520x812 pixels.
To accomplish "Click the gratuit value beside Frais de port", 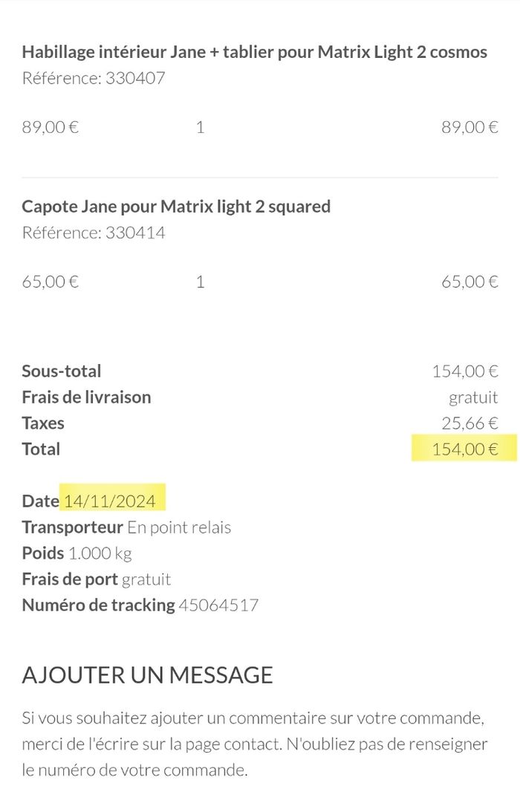I will coord(146,579).
